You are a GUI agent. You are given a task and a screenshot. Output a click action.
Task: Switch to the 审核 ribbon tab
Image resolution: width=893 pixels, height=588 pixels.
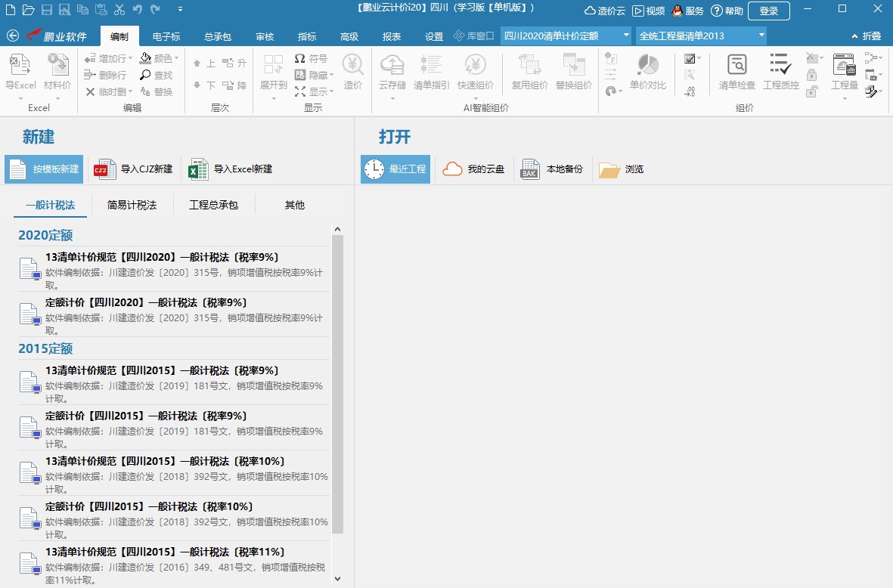(265, 36)
